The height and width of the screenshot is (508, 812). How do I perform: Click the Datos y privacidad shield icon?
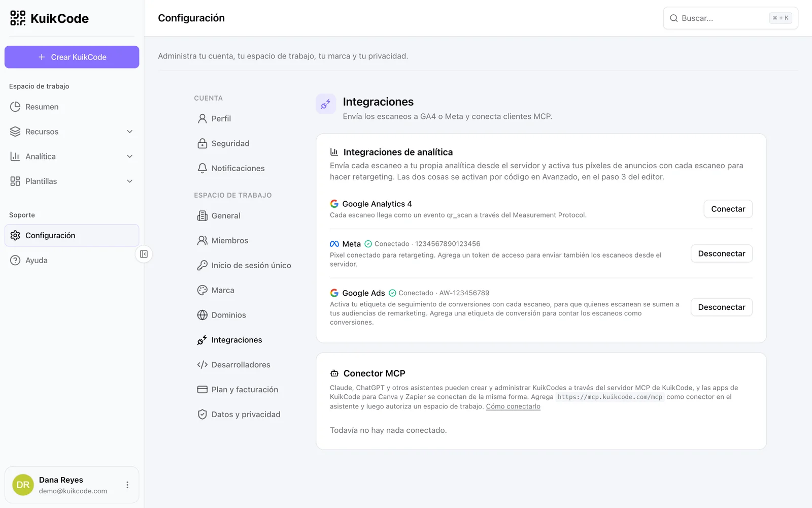coord(202,415)
